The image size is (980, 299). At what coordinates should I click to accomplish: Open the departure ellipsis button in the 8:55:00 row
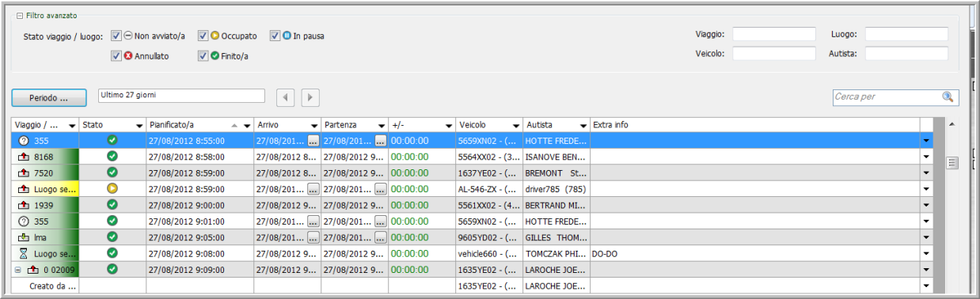point(381,141)
